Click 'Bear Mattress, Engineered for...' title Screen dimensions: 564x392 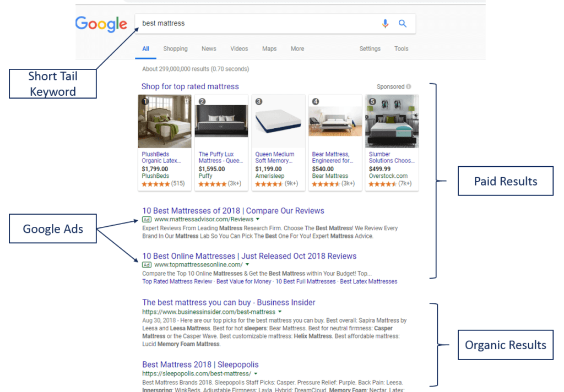pos(333,157)
